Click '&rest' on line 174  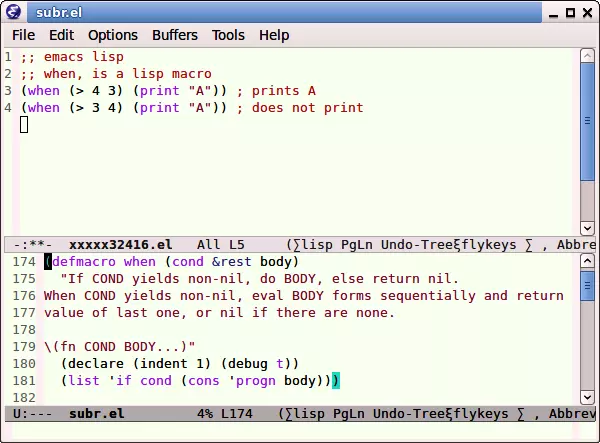(x=232, y=262)
